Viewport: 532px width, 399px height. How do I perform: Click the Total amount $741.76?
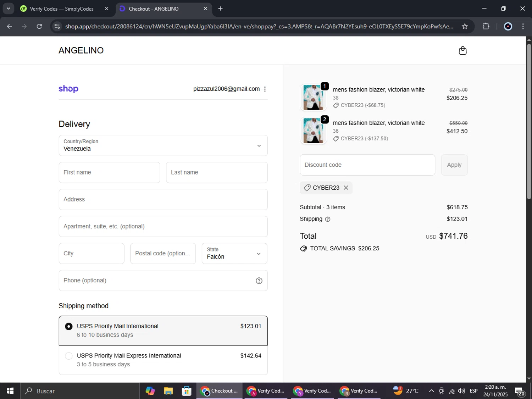(x=453, y=236)
